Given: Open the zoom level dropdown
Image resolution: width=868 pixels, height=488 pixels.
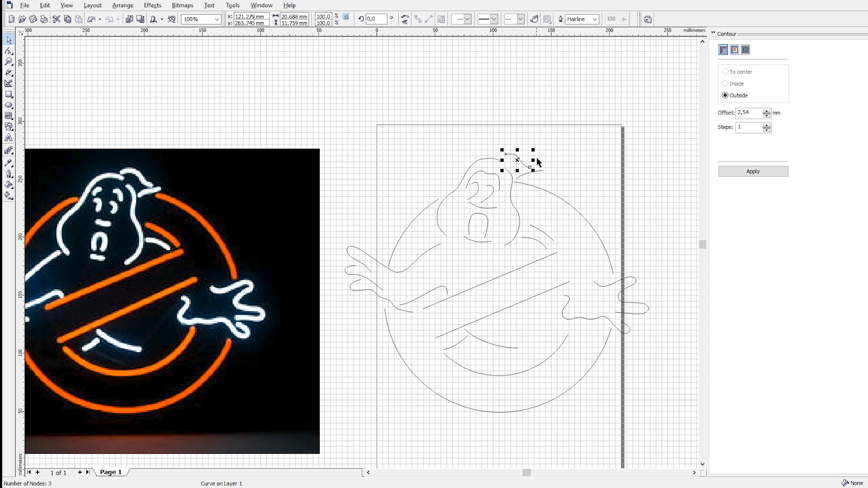Looking at the screenshot, I should [x=217, y=19].
